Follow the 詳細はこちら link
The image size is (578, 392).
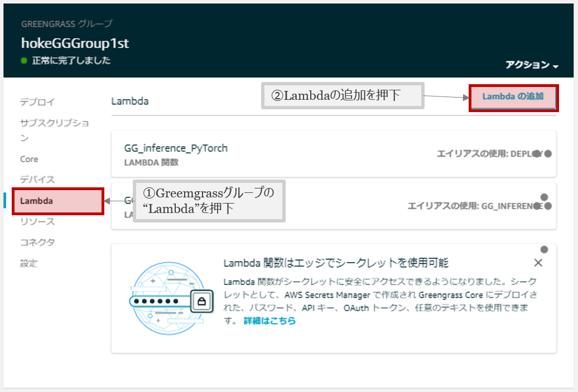[x=269, y=321]
